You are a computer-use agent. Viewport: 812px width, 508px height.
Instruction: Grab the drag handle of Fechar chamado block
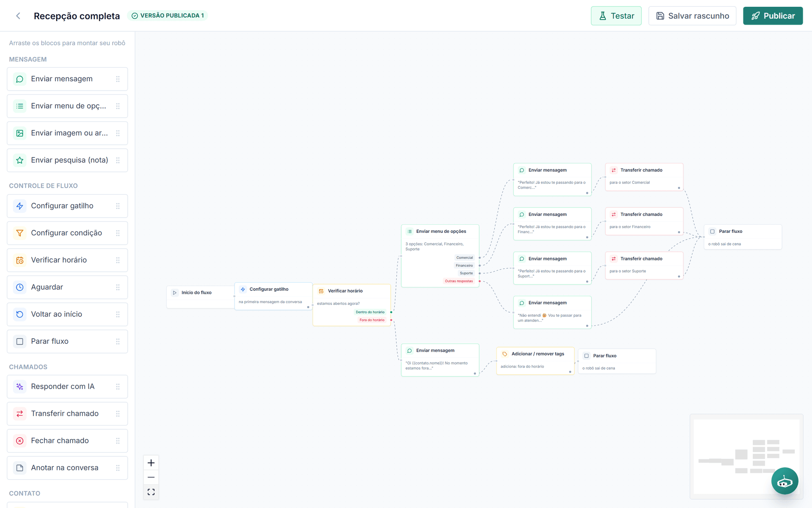pyautogui.click(x=118, y=441)
